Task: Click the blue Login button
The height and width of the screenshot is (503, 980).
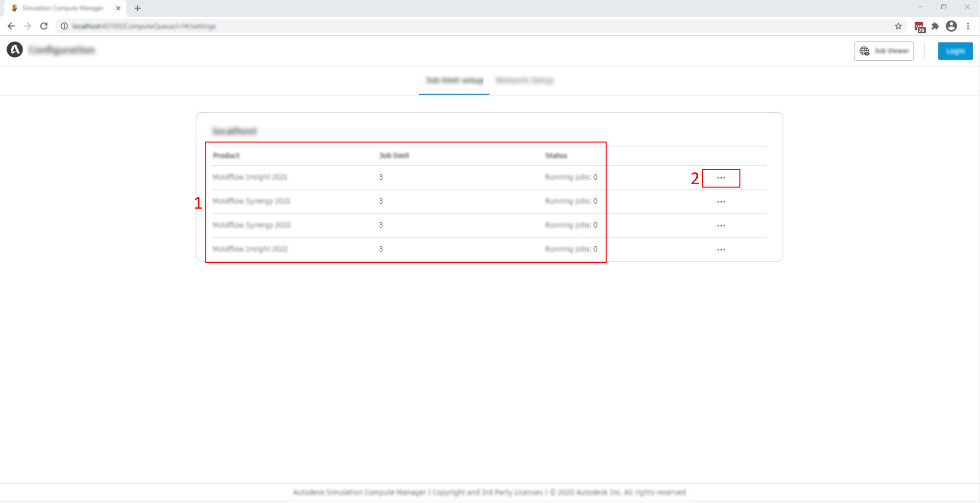Action: tap(955, 50)
